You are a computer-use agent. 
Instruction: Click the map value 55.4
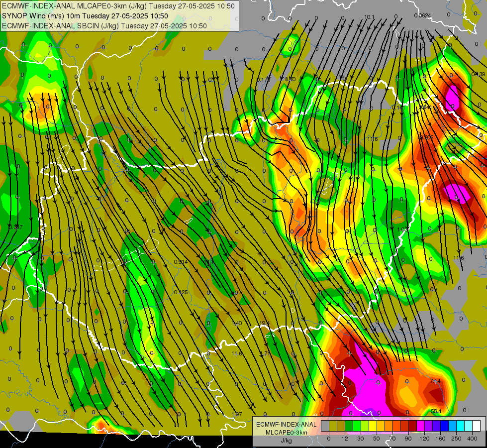[436, 411]
